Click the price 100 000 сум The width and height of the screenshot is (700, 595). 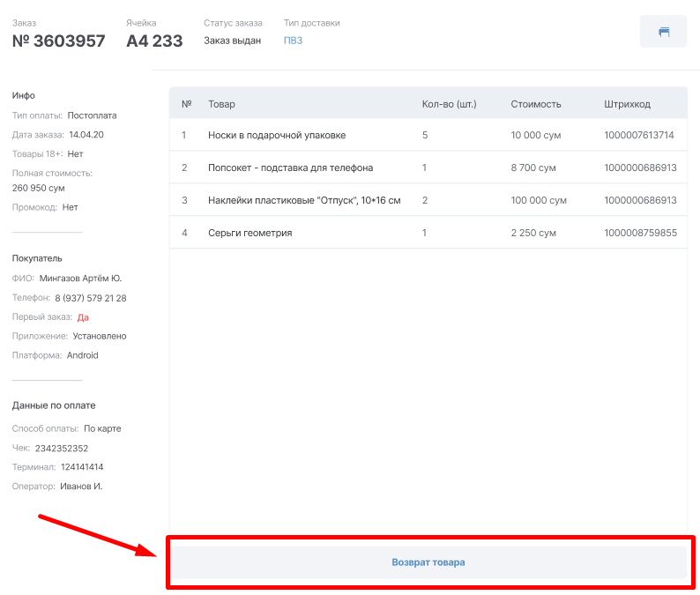coord(539,200)
